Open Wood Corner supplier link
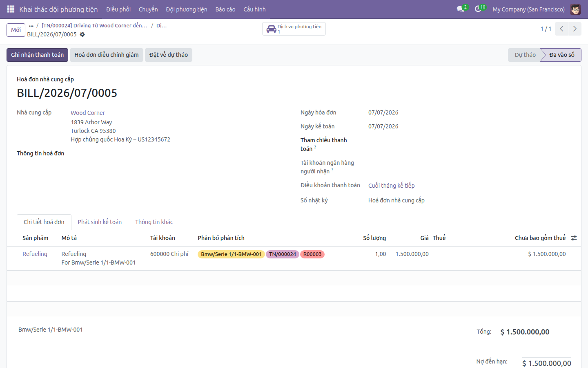This screenshot has height=368, width=588. [88, 113]
